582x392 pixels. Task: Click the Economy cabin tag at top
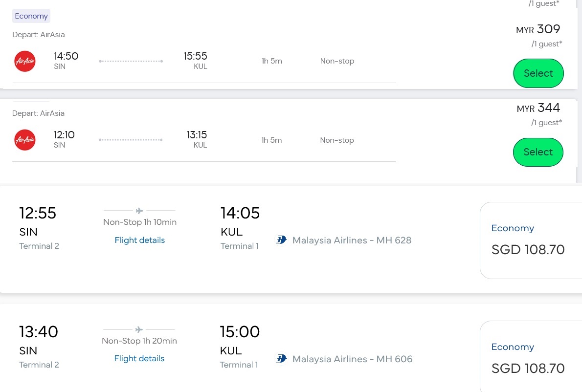point(31,16)
